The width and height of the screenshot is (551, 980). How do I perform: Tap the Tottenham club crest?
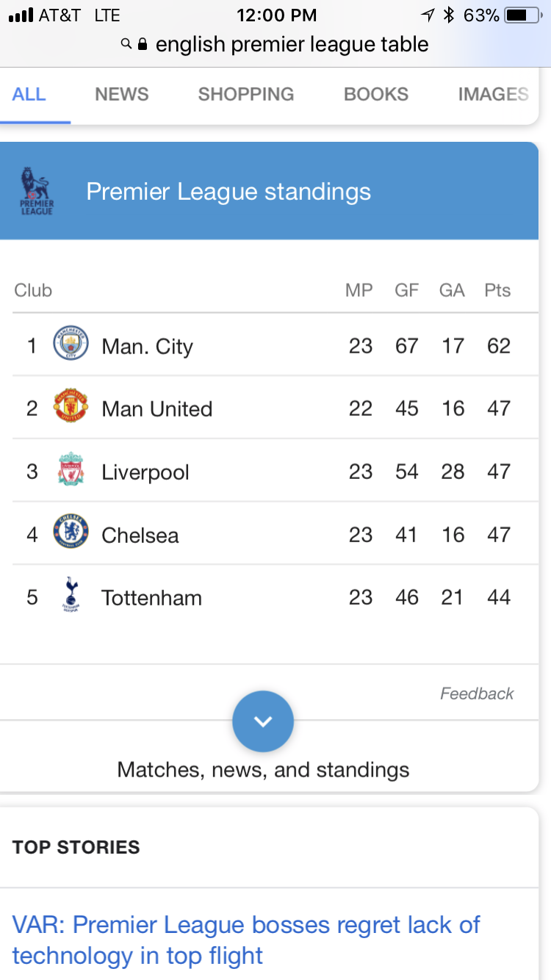pyautogui.click(x=71, y=596)
